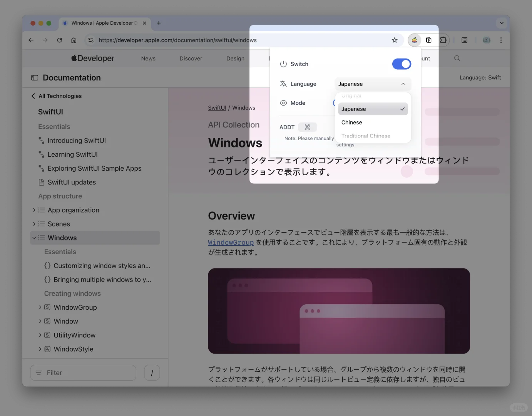Expand the Window tree item

click(x=40, y=321)
